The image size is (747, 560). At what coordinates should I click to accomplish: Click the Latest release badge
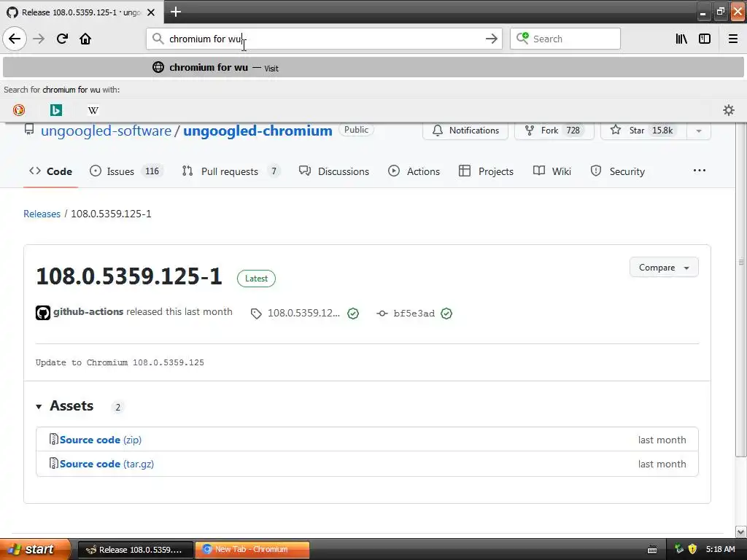256,279
